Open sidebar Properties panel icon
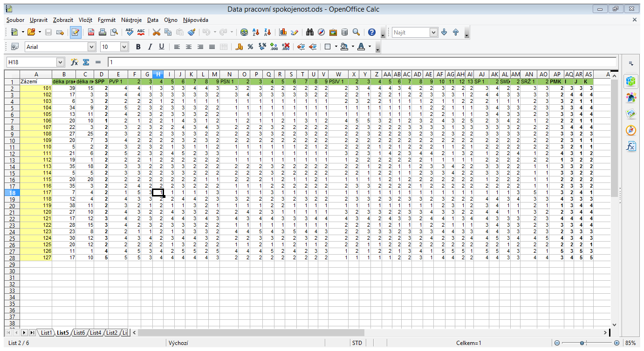 point(631,81)
